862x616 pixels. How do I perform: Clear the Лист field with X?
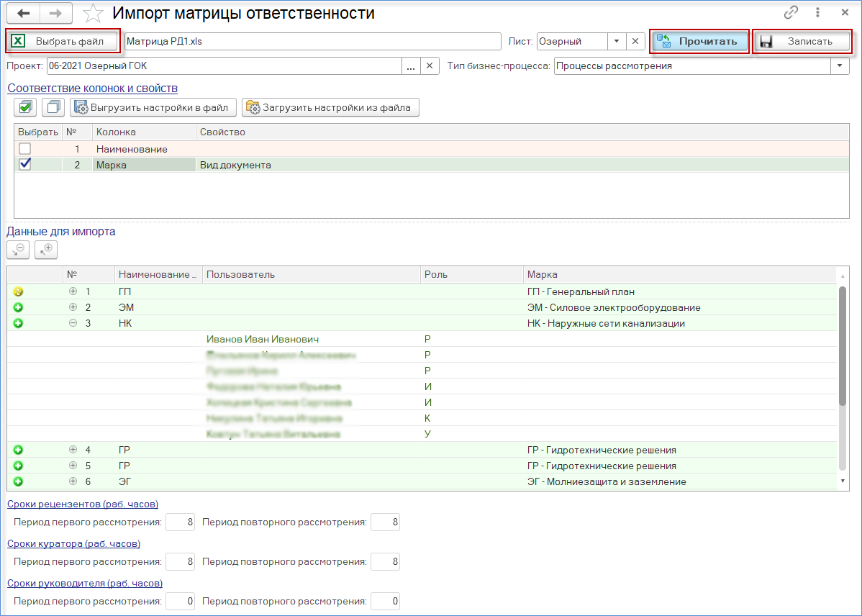pyautogui.click(x=635, y=41)
